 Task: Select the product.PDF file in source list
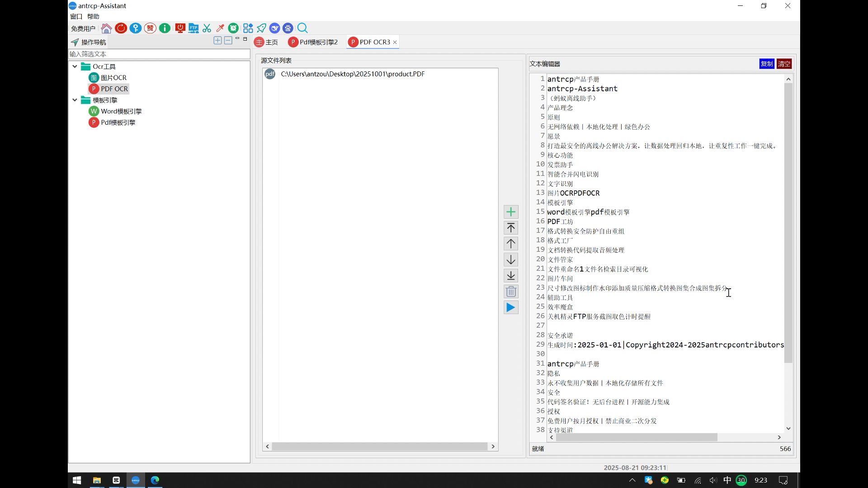353,74
